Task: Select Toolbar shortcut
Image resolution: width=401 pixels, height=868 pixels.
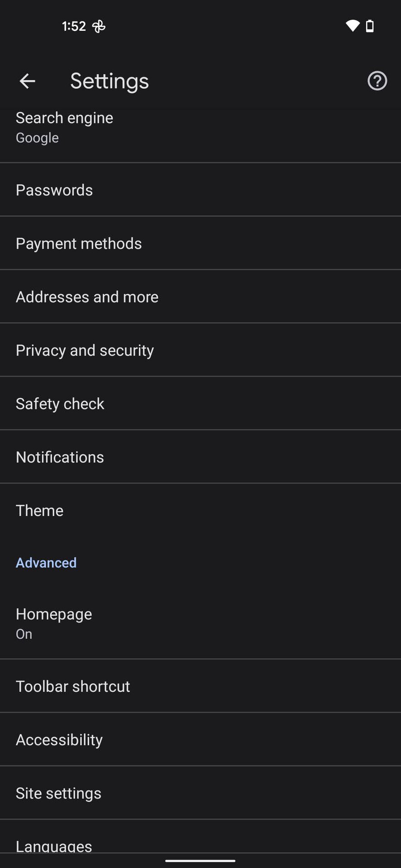Action: 200,686
